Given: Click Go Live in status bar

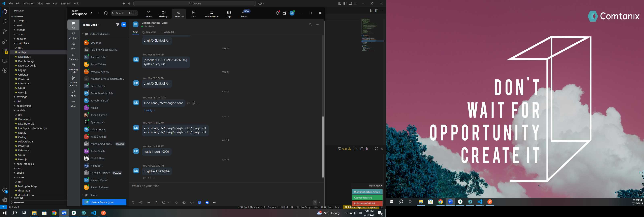Looking at the screenshot, I should (326, 207).
